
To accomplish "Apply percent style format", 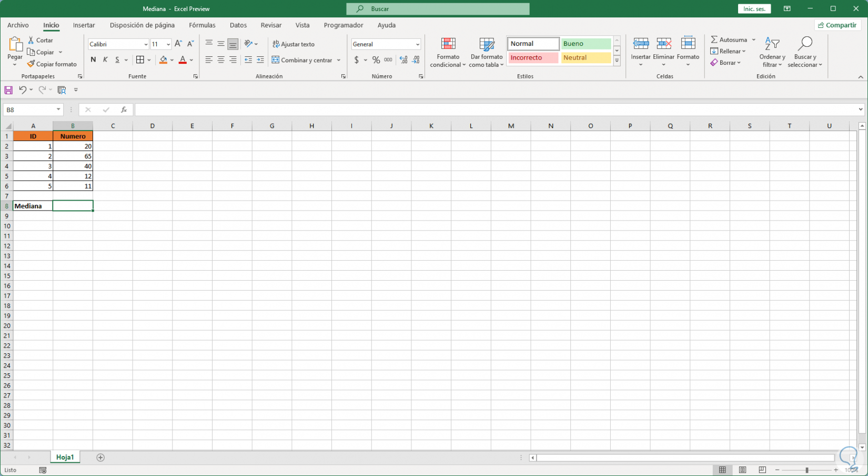I will [x=376, y=60].
